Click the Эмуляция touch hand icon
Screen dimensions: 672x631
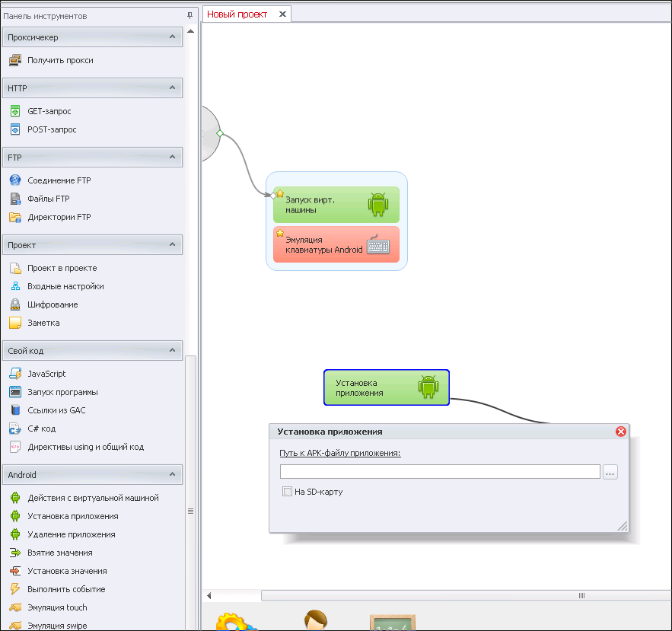pos(15,607)
